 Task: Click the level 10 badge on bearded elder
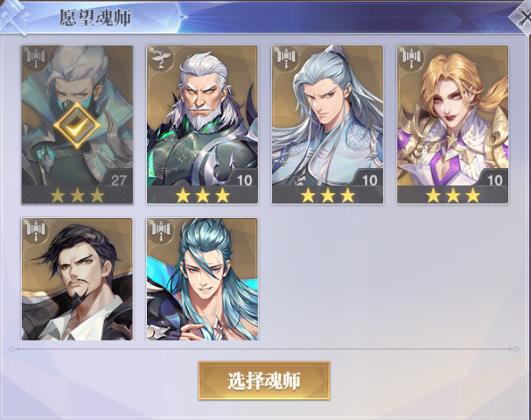coord(244,180)
